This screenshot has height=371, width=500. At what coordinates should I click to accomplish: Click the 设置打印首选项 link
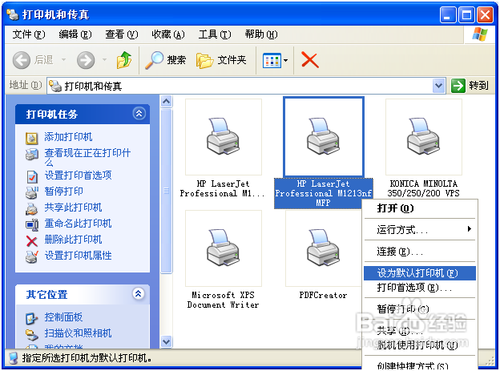click(78, 176)
